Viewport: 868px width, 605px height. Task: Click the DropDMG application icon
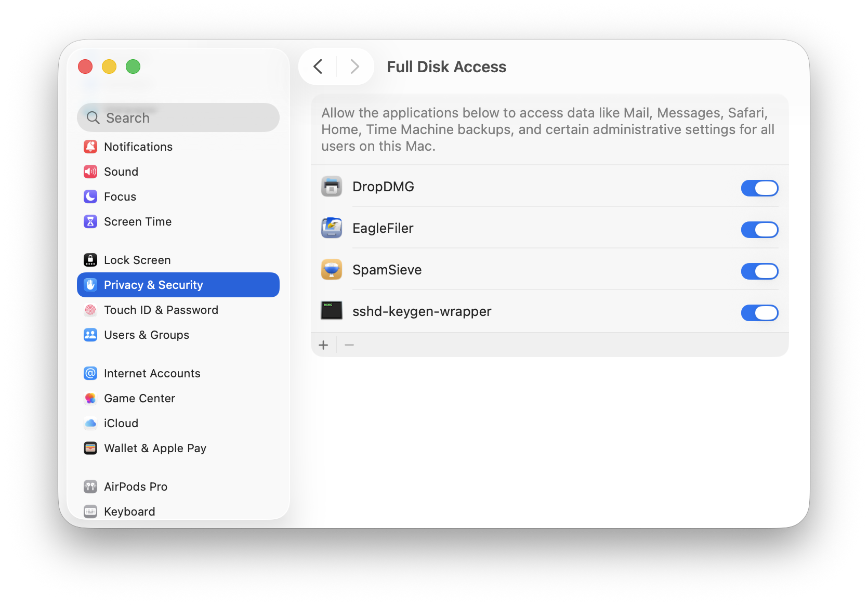point(332,186)
